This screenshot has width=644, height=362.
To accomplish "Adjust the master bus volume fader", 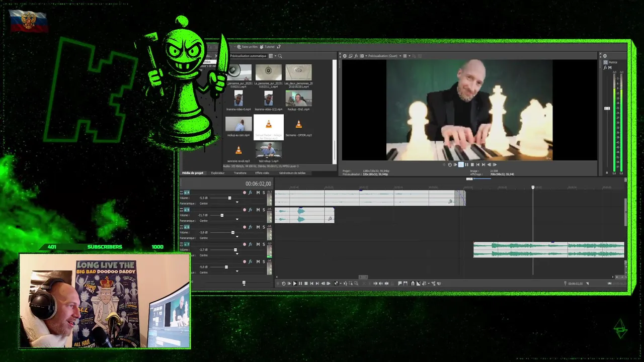I will [x=607, y=108].
